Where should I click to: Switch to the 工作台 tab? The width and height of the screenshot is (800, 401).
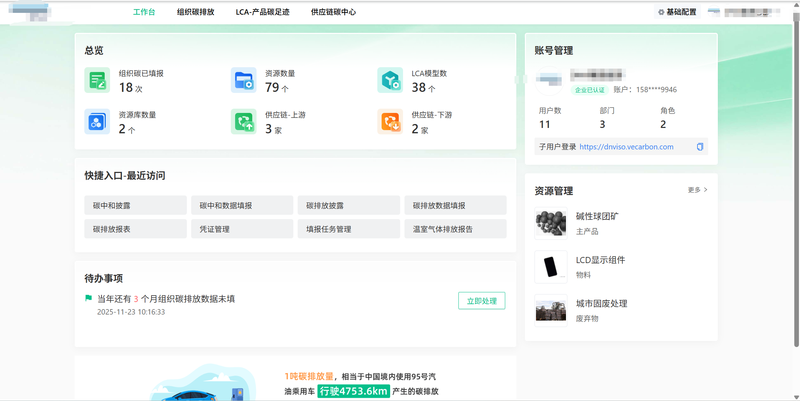click(144, 12)
